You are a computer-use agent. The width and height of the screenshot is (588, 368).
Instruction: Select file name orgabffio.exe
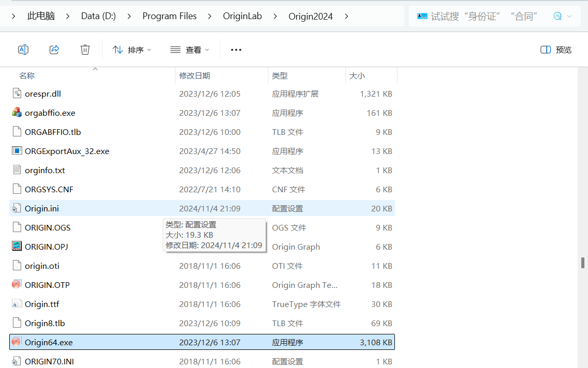point(50,113)
